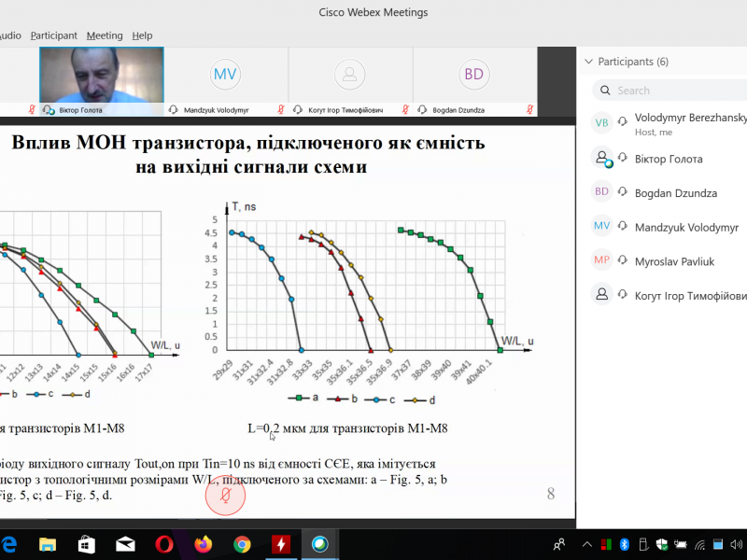Viewport: 747px width, 560px height.
Task: Click Bogdan Dzundza's BD avatar in strip
Action: [474, 75]
